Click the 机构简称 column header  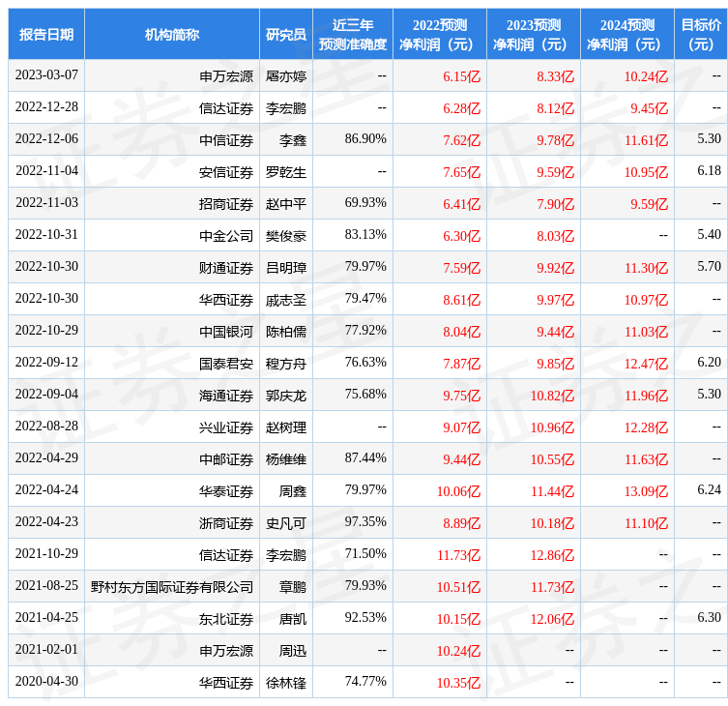172,35
